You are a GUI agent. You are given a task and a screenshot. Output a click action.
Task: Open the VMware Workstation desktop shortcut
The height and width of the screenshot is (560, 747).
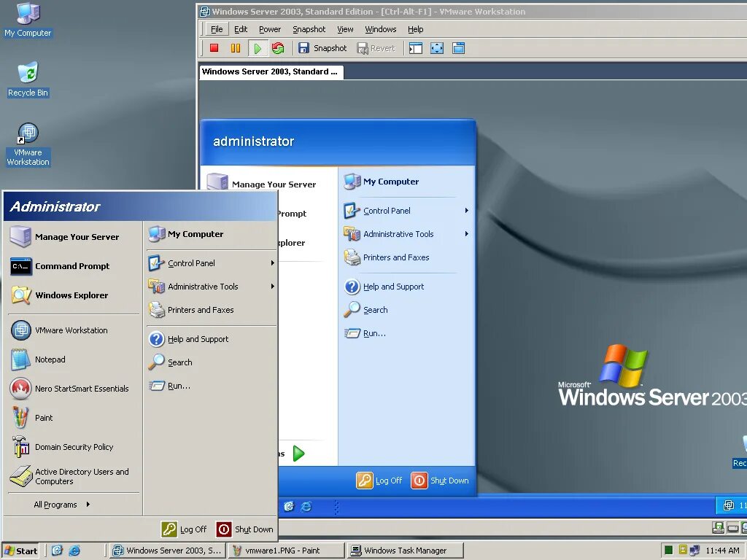(28, 145)
